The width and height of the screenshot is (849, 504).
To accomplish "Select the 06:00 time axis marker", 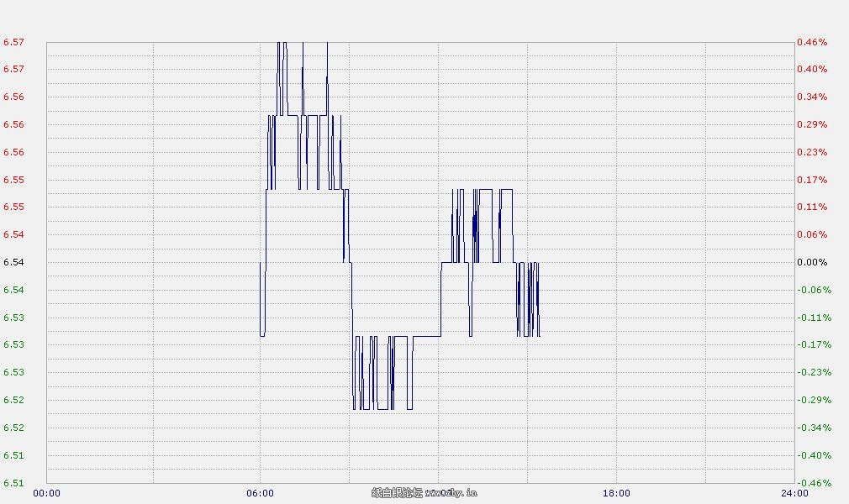I will point(260,493).
